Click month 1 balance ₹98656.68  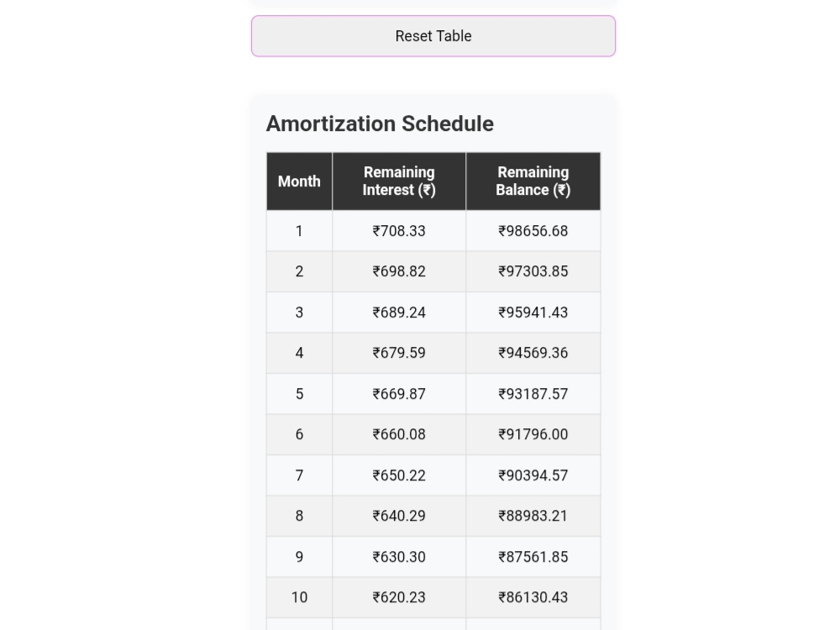tap(533, 231)
